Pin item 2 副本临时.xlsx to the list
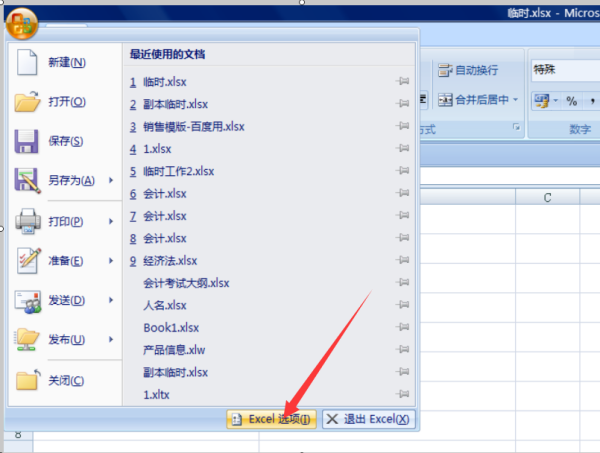 click(402, 103)
